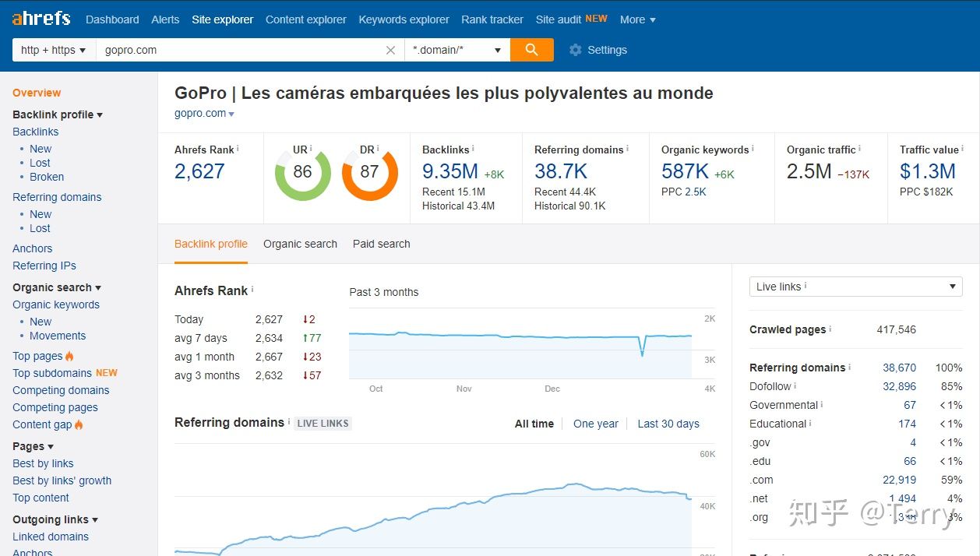The width and height of the screenshot is (980, 556).
Task: Select the Backlink profile tab
Action: (x=211, y=244)
